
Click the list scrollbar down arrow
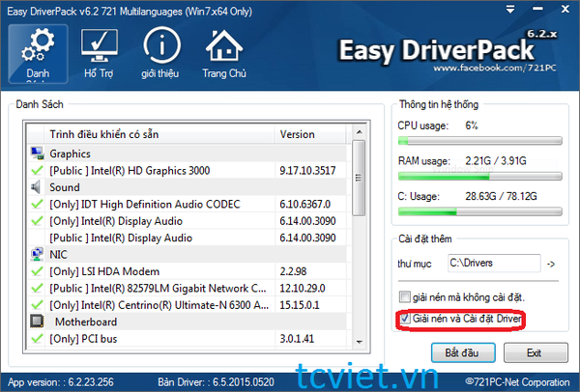click(359, 342)
